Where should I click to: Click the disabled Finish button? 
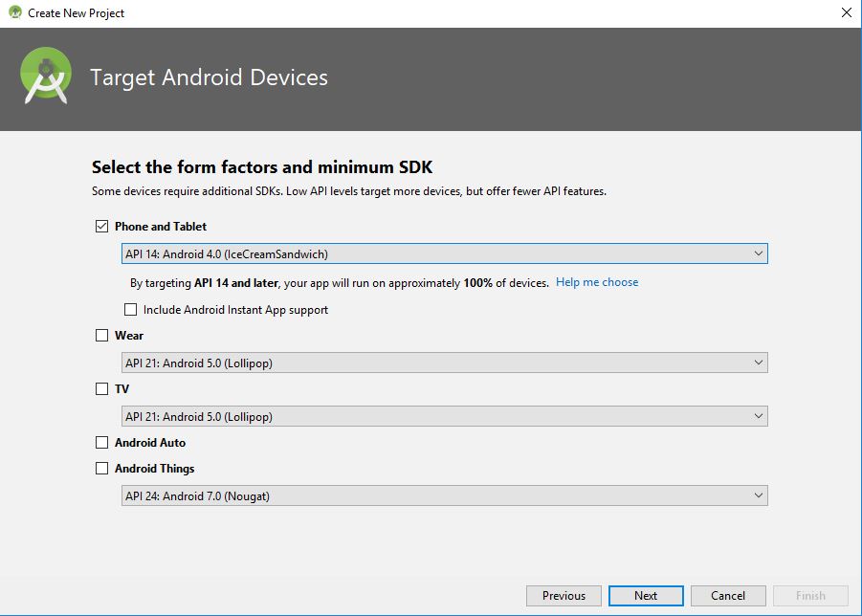[x=810, y=596]
